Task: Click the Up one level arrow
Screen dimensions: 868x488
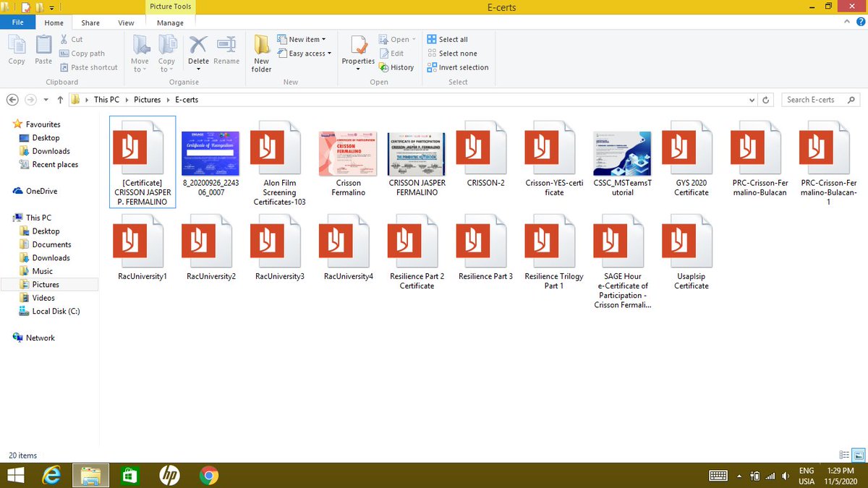Action: (60, 100)
